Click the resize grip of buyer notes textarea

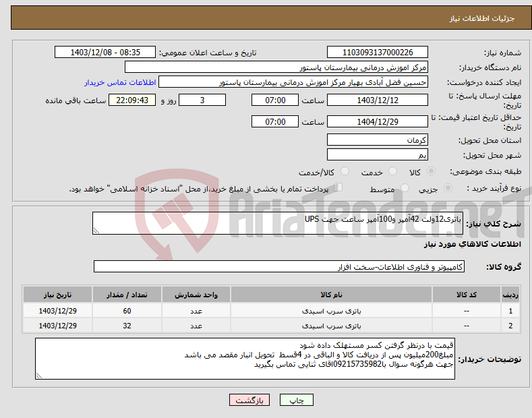click(39, 376)
